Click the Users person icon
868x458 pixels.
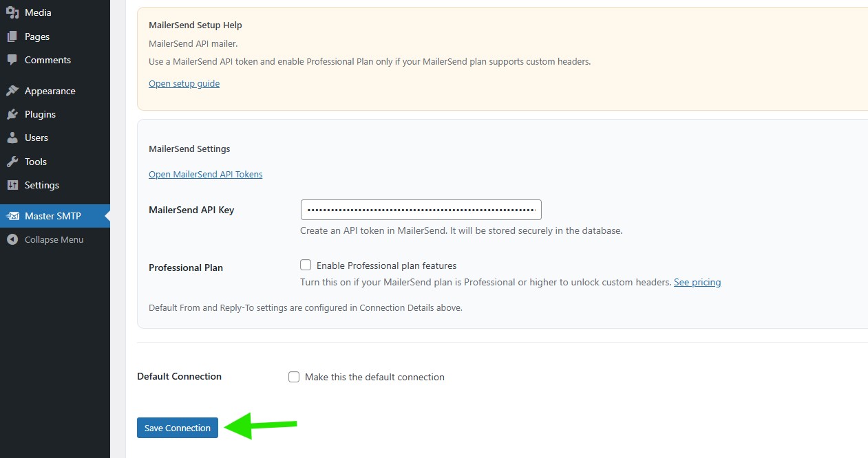pos(12,138)
